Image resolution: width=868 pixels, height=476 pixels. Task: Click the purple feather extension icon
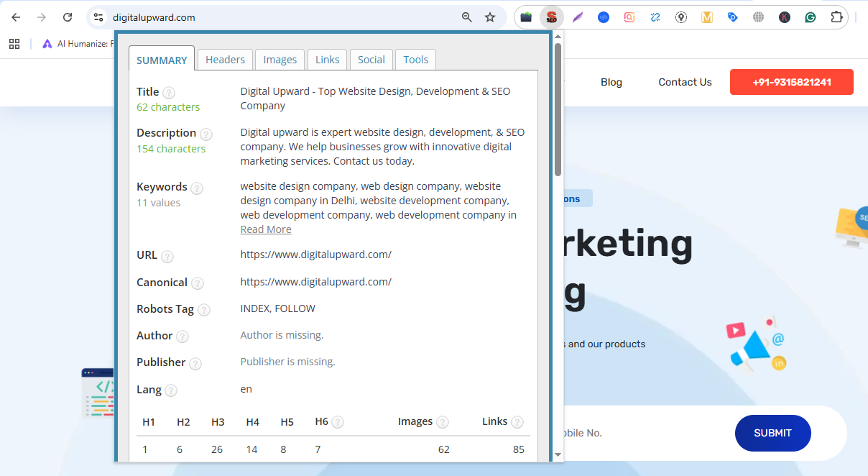pyautogui.click(x=578, y=17)
